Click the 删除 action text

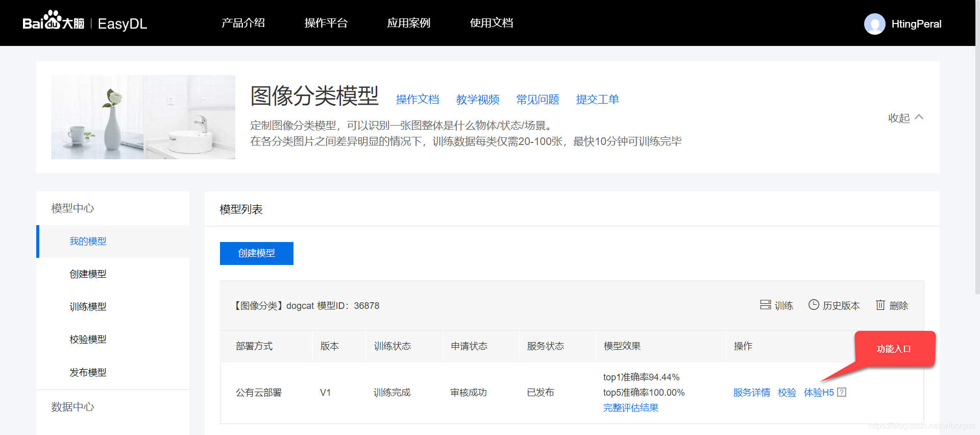coord(898,305)
